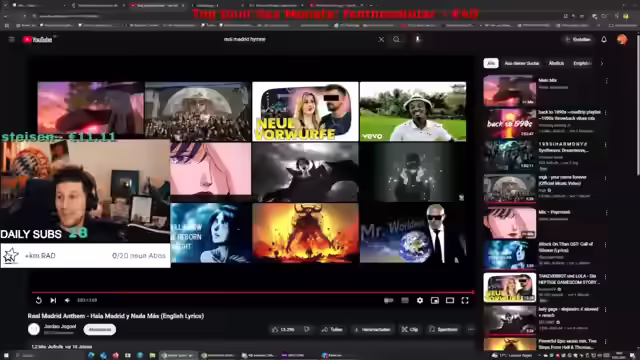Toggle theater mode view
640x360 pixels.
[450, 300]
